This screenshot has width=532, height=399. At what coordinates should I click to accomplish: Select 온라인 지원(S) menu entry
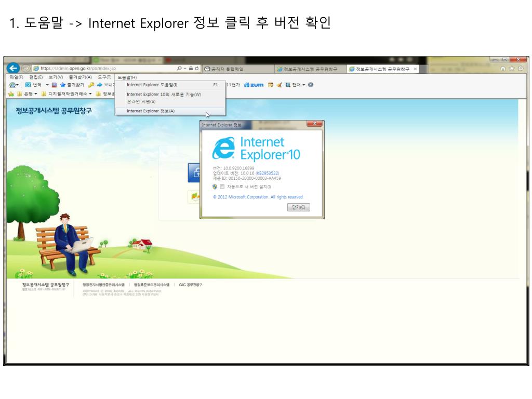(x=170, y=101)
